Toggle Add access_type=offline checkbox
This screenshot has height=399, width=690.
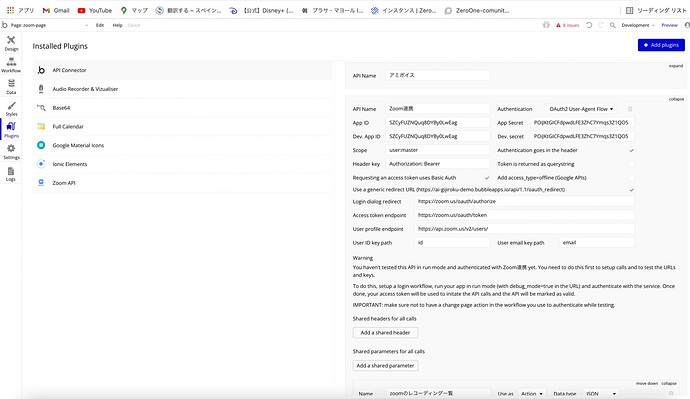(x=631, y=178)
